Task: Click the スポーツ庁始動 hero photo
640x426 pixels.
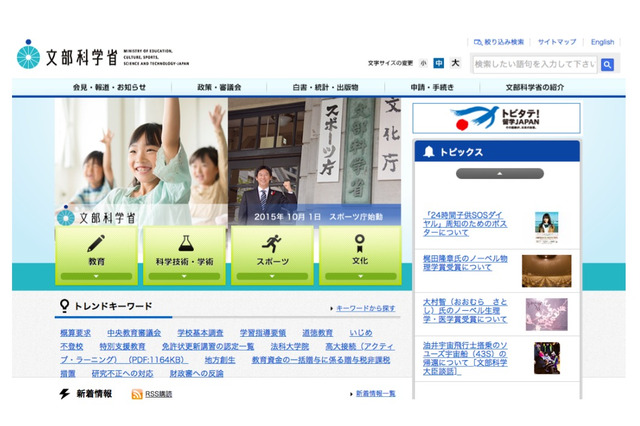Action: pyautogui.click(x=314, y=161)
